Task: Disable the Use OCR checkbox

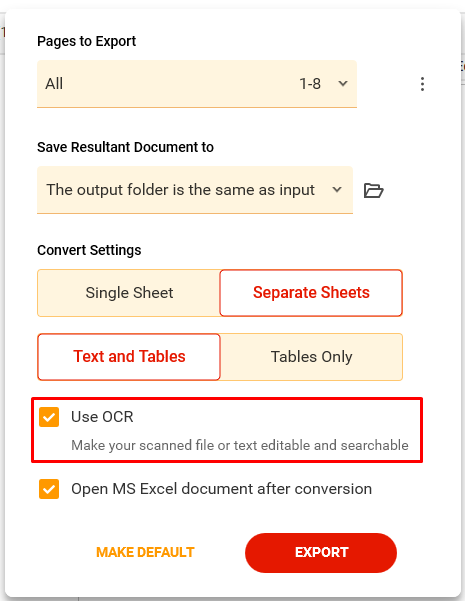Action: click(49, 417)
